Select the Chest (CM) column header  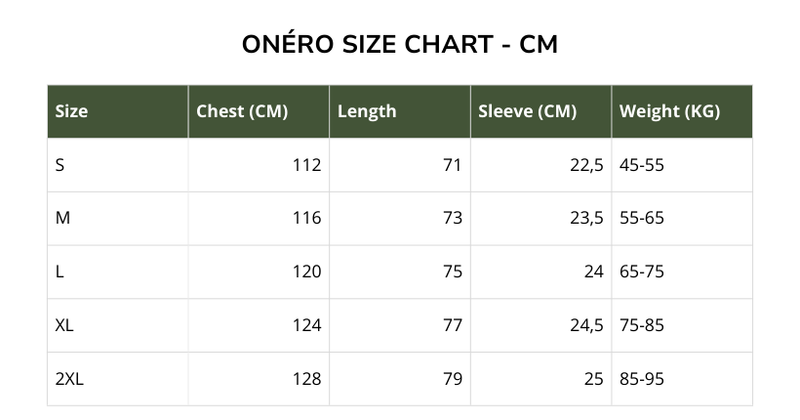pos(243,112)
